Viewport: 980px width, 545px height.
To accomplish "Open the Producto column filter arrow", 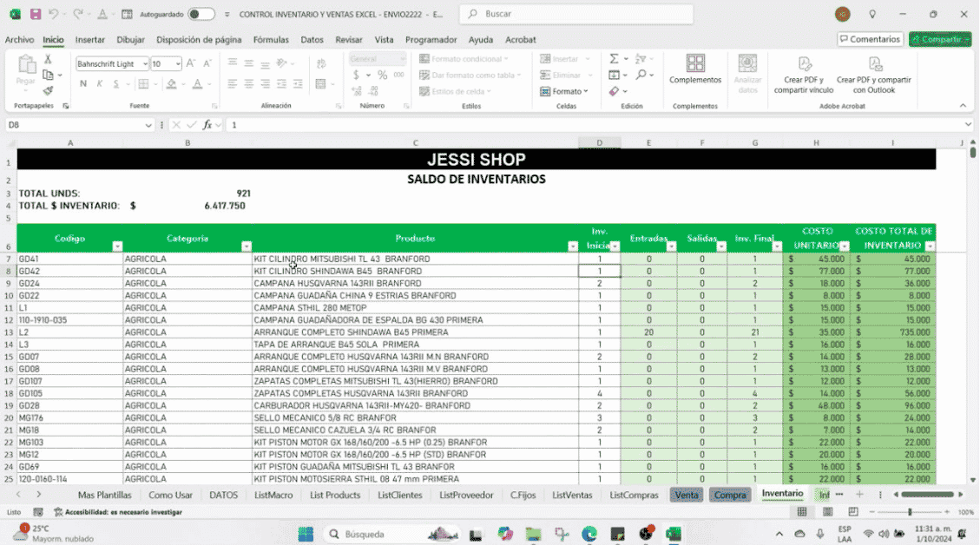I will coord(573,246).
